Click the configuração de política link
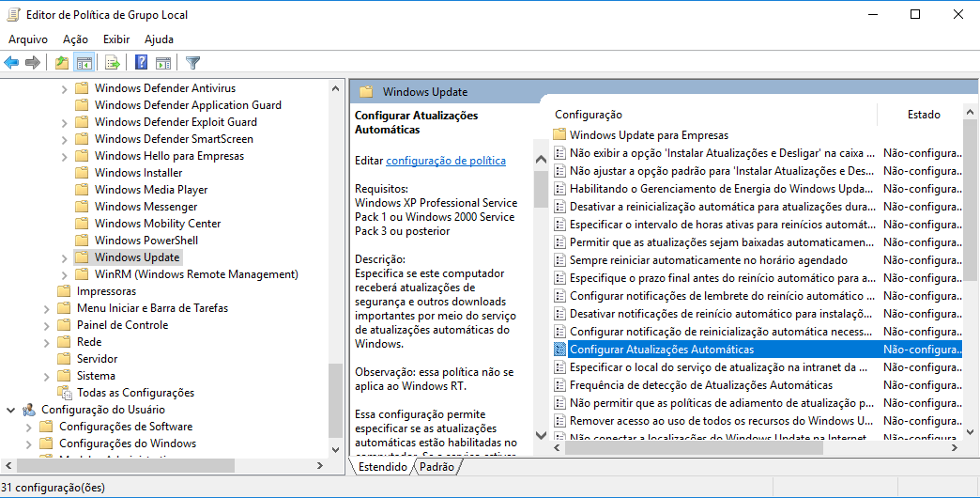Image resolution: width=980 pixels, height=498 pixels. [x=446, y=160]
